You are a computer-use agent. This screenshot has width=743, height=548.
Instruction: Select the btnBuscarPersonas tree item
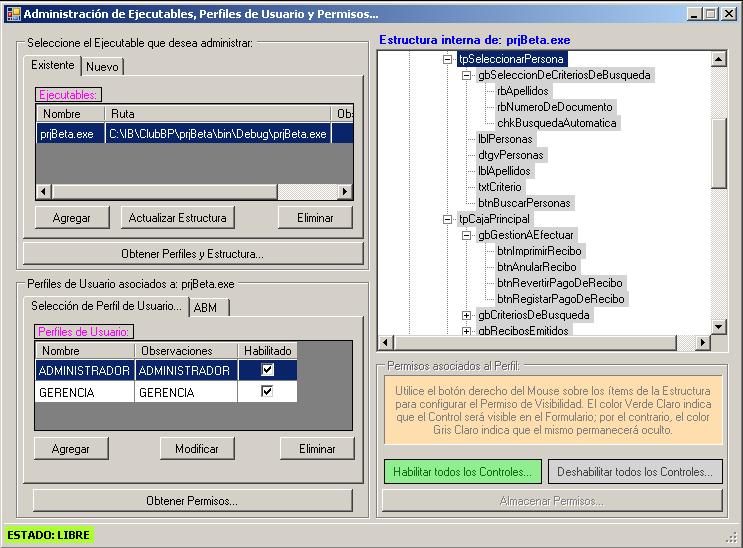tap(524, 203)
